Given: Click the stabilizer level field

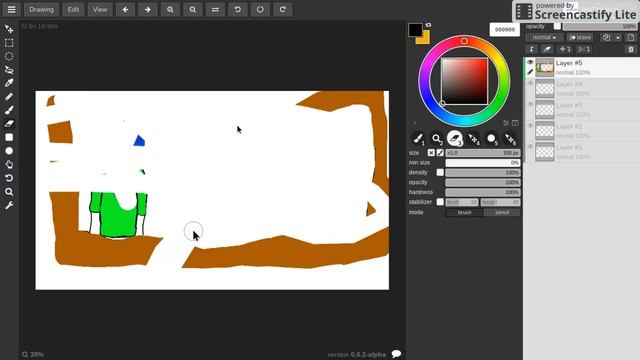Looking at the screenshot, I should click(462, 202).
